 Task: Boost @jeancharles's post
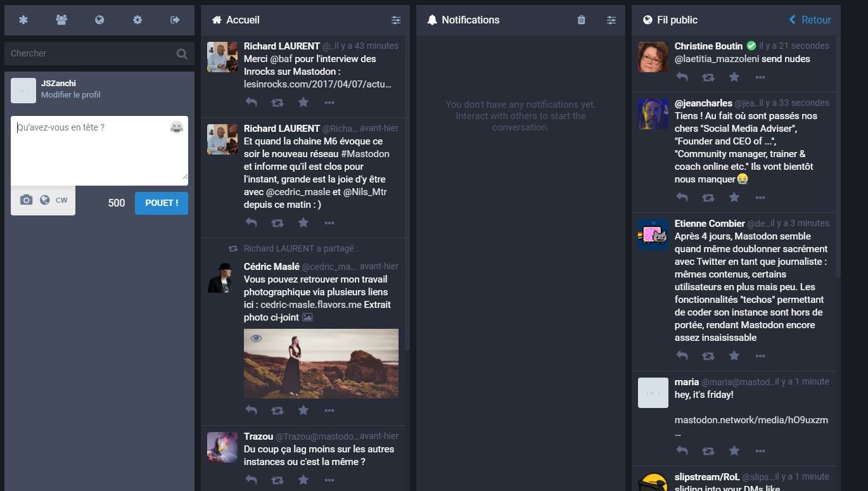(708, 197)
